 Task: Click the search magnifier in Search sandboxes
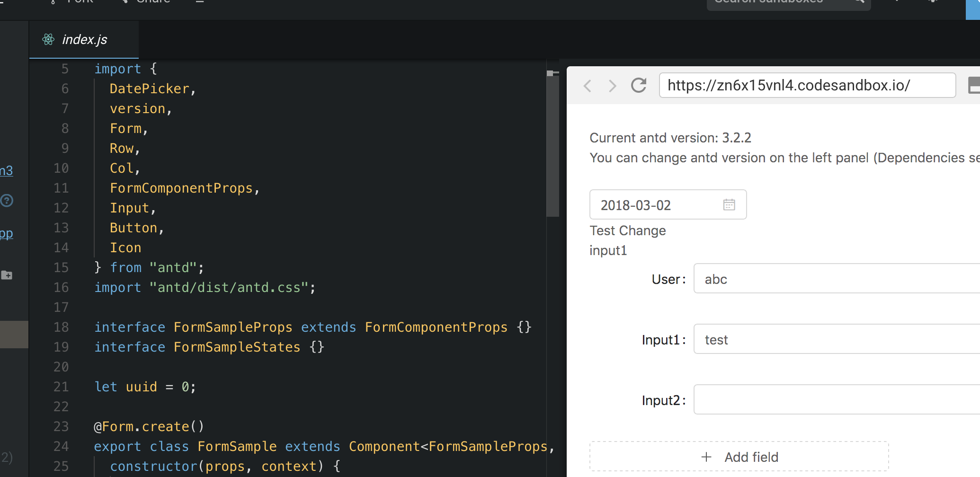(858, 1)
